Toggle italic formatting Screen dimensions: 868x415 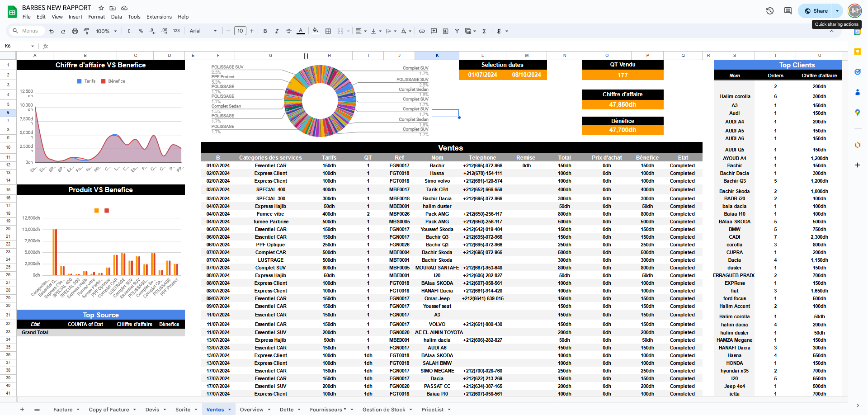277,31
